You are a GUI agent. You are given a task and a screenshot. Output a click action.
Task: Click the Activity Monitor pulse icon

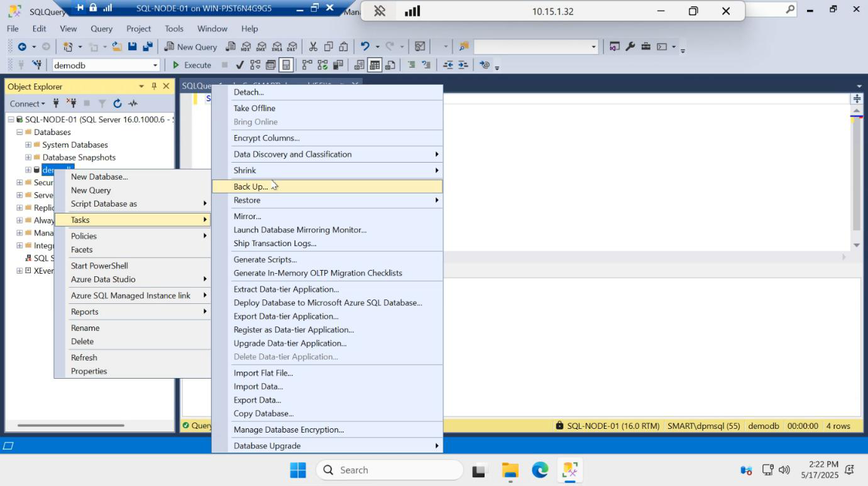pyautogui.click(x=133, y=104)
